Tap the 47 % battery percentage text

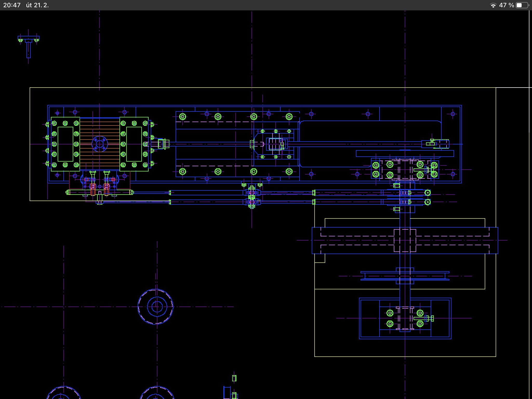(x=506, y=5)
